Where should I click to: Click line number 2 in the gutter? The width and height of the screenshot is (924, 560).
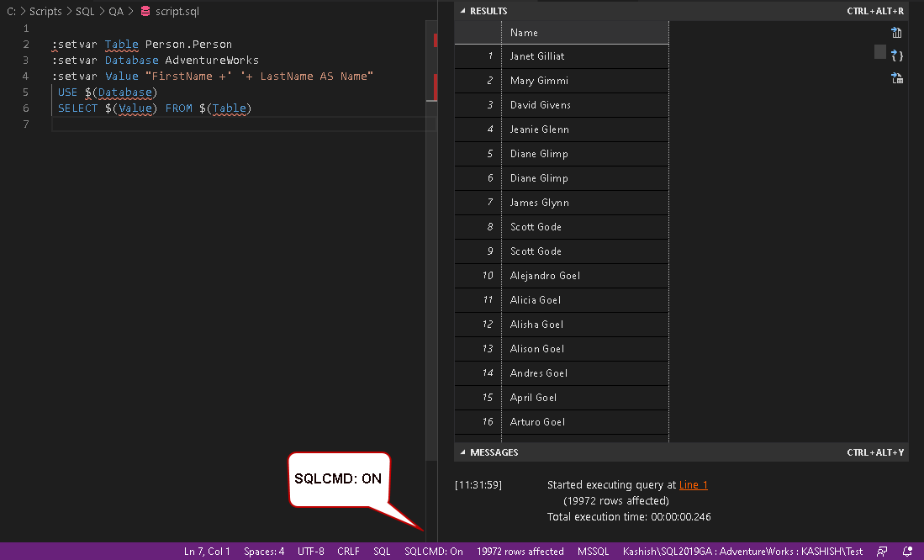pos(26,45)
